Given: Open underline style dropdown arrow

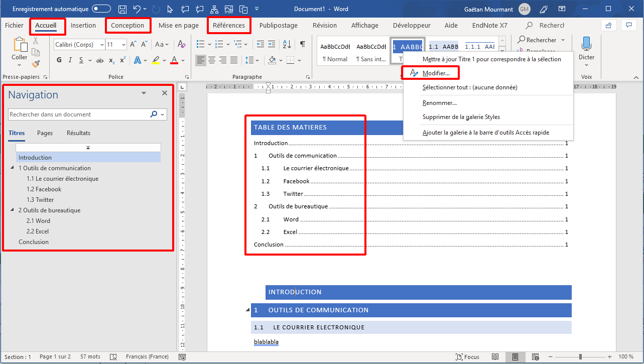Looking at the screenshot, I should point(89,60).
